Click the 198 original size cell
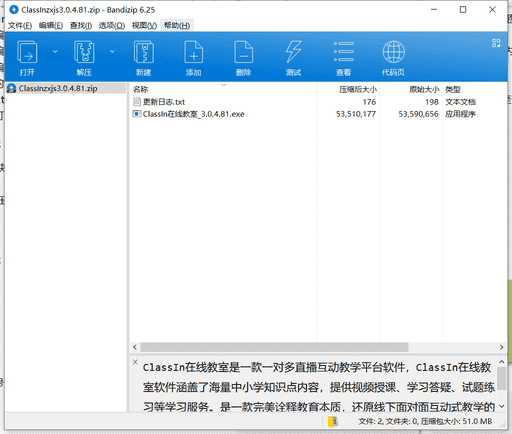The height and width of the screenshot is (434, 512). (x=432, y=102)
